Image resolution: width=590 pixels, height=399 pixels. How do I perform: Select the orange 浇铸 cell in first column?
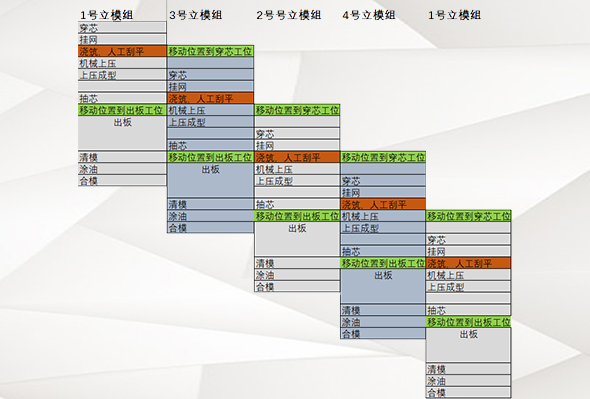coord(122,51)
